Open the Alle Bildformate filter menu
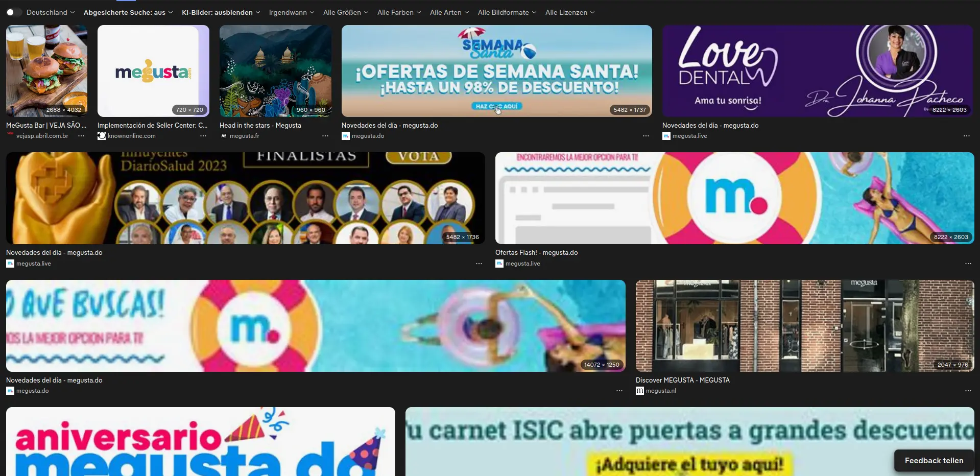 pos(507,12)
